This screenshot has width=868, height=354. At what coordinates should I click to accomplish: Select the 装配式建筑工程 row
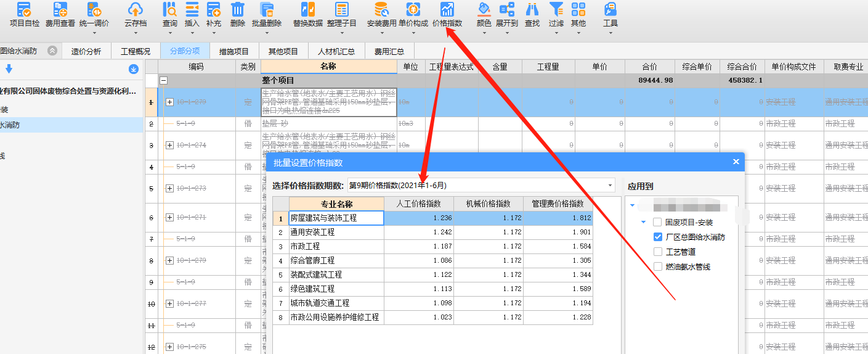coord(433,274)
